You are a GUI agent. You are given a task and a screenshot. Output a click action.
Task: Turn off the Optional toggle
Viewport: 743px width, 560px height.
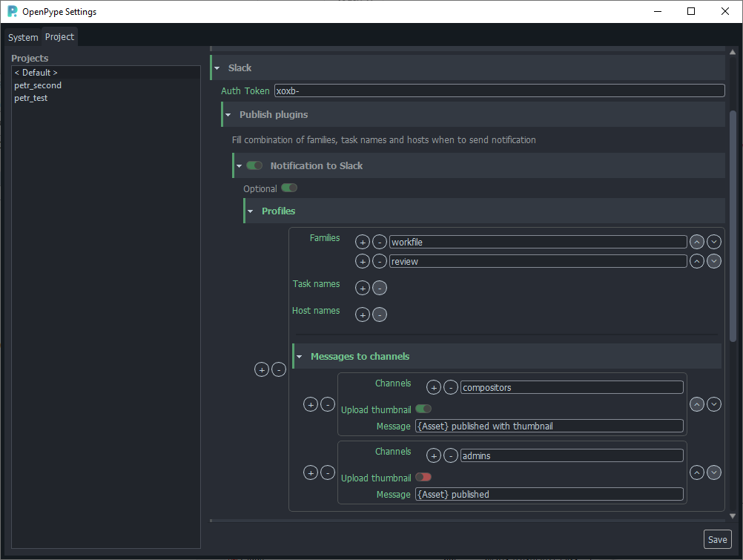(289, 188)
